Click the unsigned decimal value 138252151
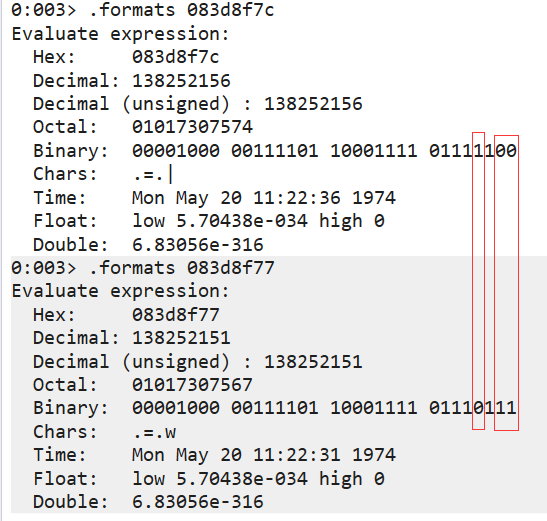Screen dimensions: 547x521 pos(313,361)
